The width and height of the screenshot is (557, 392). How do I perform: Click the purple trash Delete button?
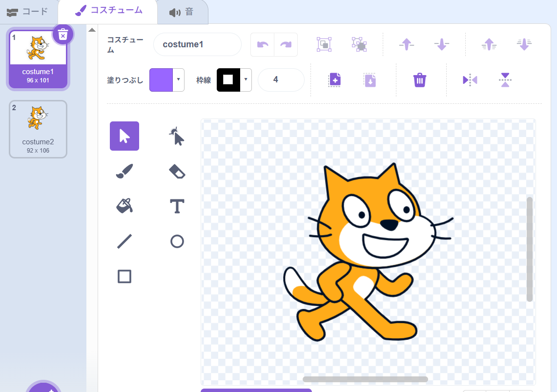point(420,80)
